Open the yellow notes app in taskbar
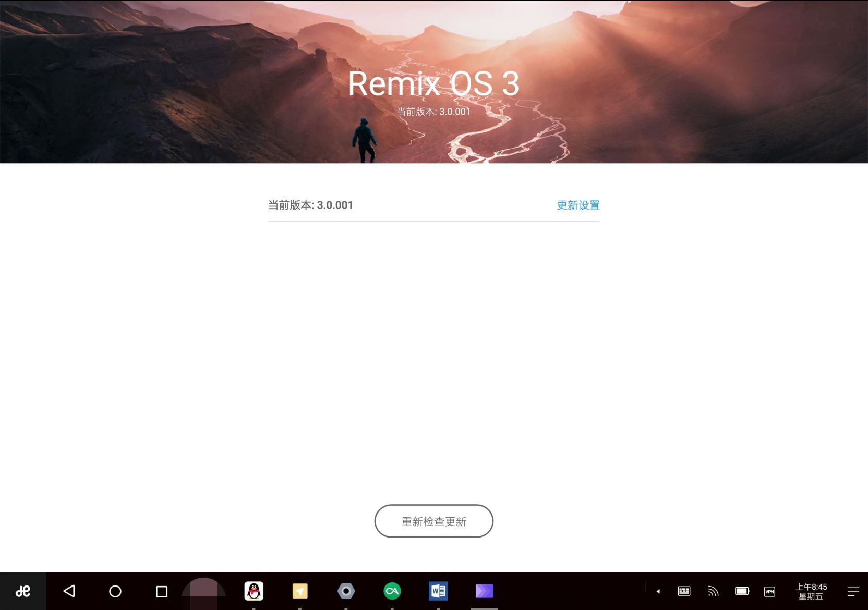868x610 pixels. click(x=300, y=591)
